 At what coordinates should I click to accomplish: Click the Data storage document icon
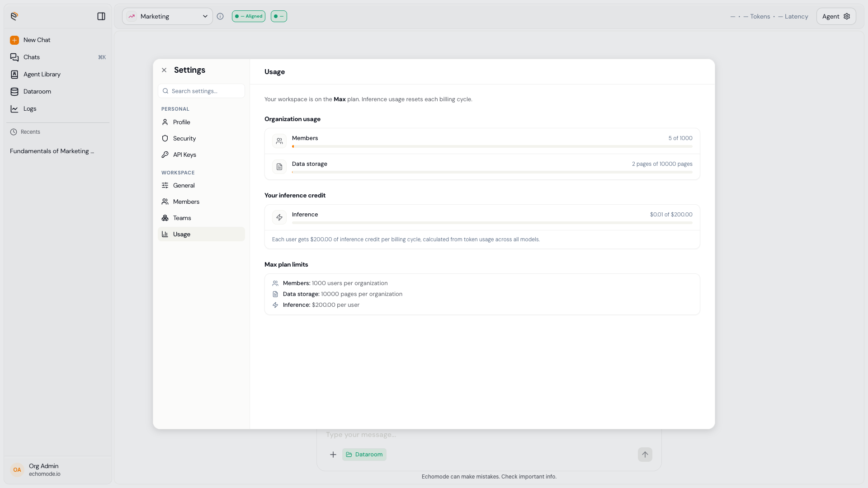(x=279, y=167)
